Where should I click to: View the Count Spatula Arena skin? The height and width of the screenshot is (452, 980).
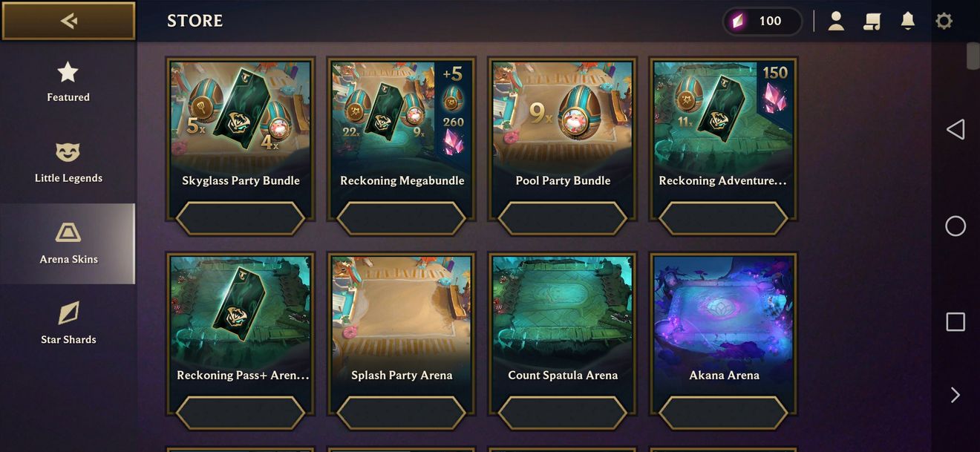pyautogui.click(x=563, y=334)
